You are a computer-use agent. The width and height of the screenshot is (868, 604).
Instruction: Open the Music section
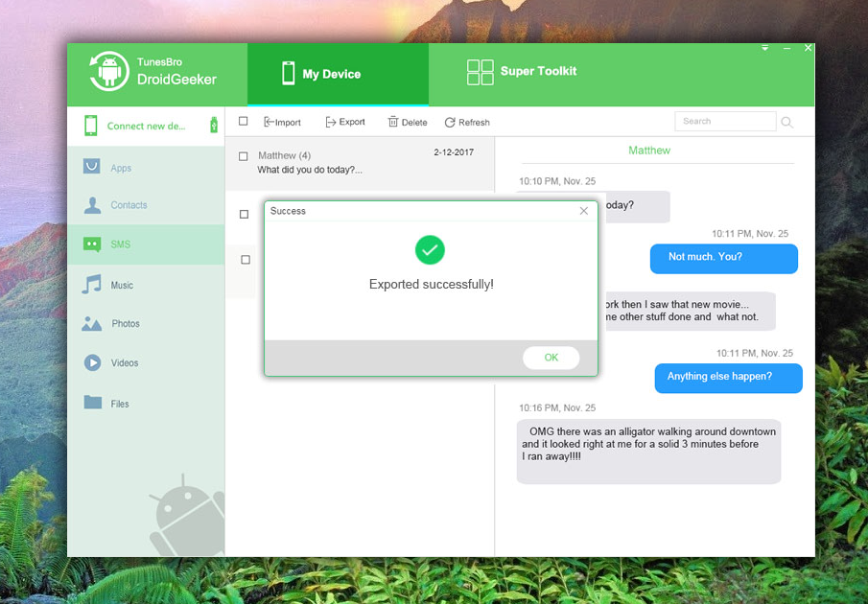coord(146,285)
